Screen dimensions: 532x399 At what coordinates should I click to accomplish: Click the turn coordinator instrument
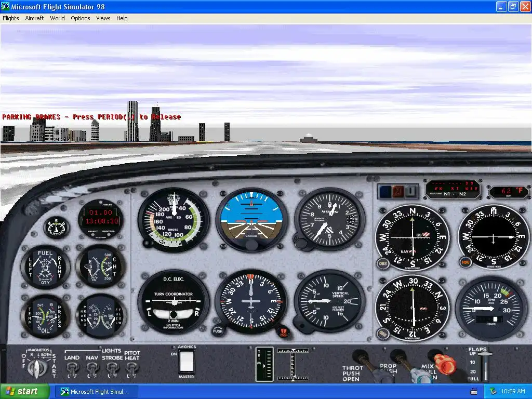coord(174,302)
